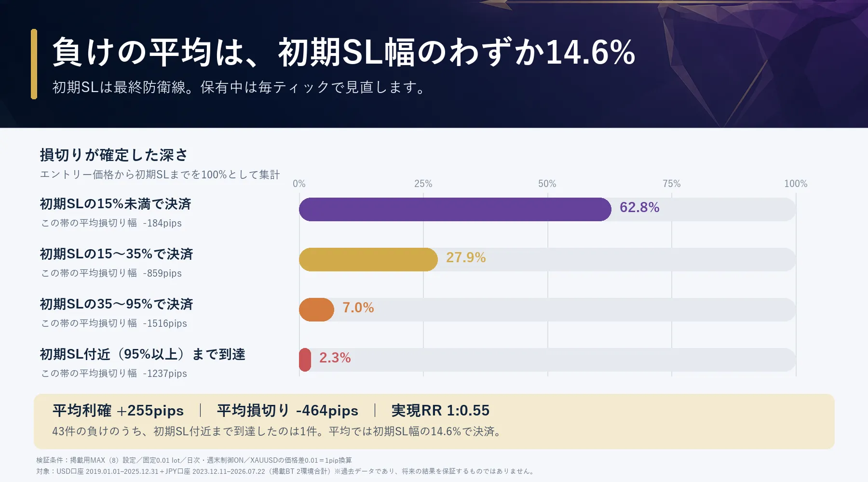Click the red 2.3% bar

coord(305,360)
